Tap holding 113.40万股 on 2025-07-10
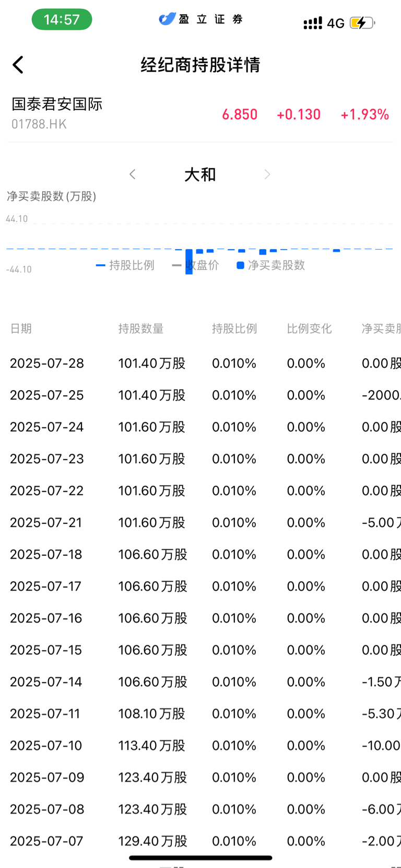 [x=152, y=746]
